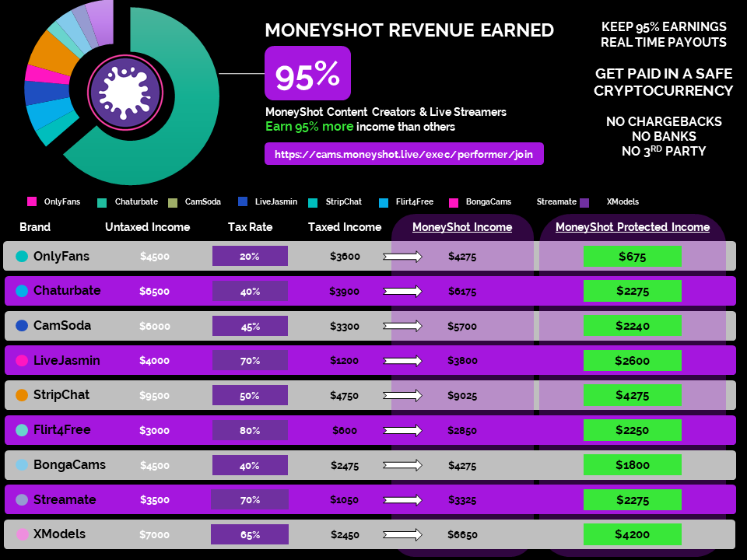Viewport: 747px width, 560px height.
Task: Click the white arrow in the CamSoda row
Action: coord(402,326)
